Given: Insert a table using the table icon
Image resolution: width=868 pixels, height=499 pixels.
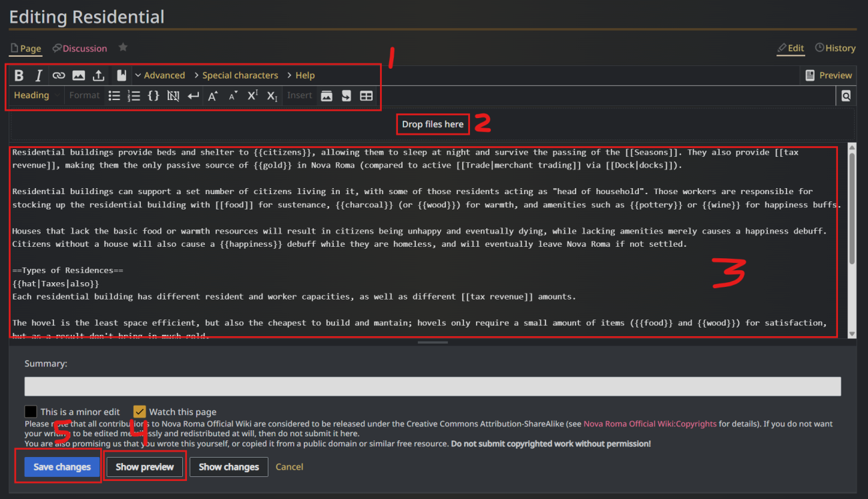Looking at the screenshot, I should pyautogui.click(x=366, y=95).
